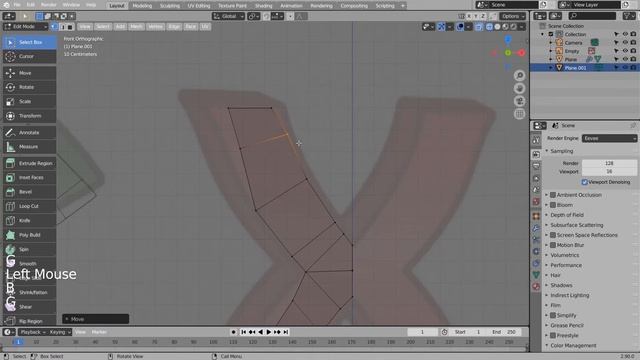
Task: Open the Keying menu in timeline
Action: click(x=59, y=332)
